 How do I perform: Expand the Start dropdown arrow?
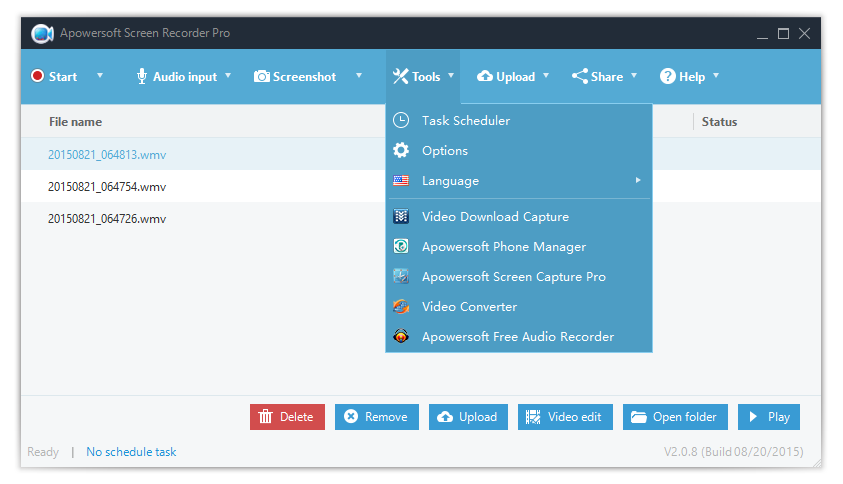(100, 76)
